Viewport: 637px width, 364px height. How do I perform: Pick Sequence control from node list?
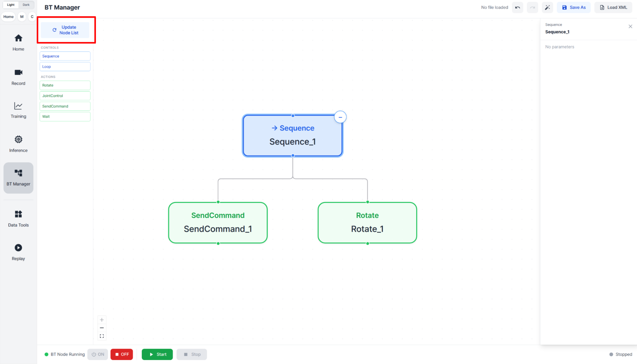(x=65, y=56)
